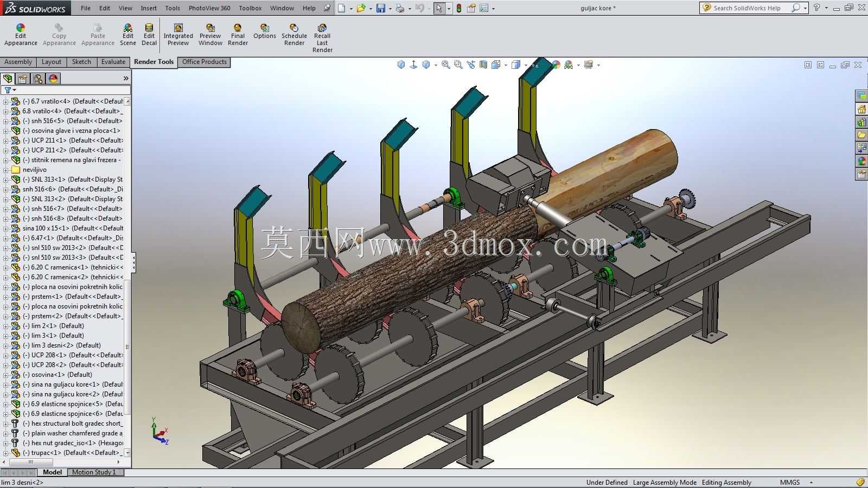
Task: Expand the trupac<1> component node
Action: point(5,453)
